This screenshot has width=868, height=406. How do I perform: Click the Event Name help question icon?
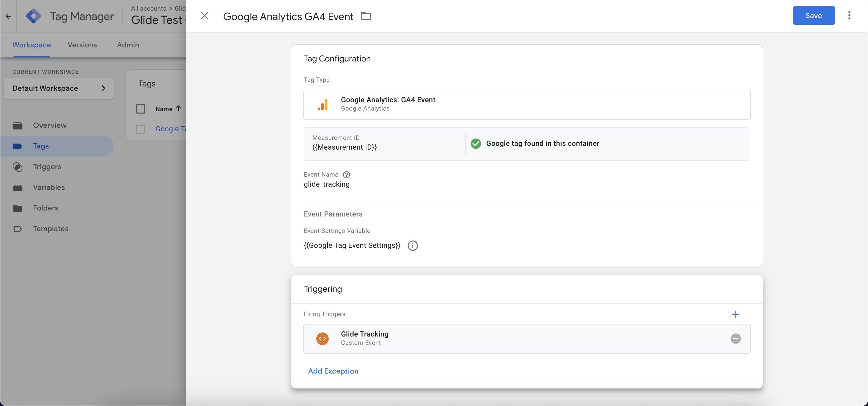(346, 175)
